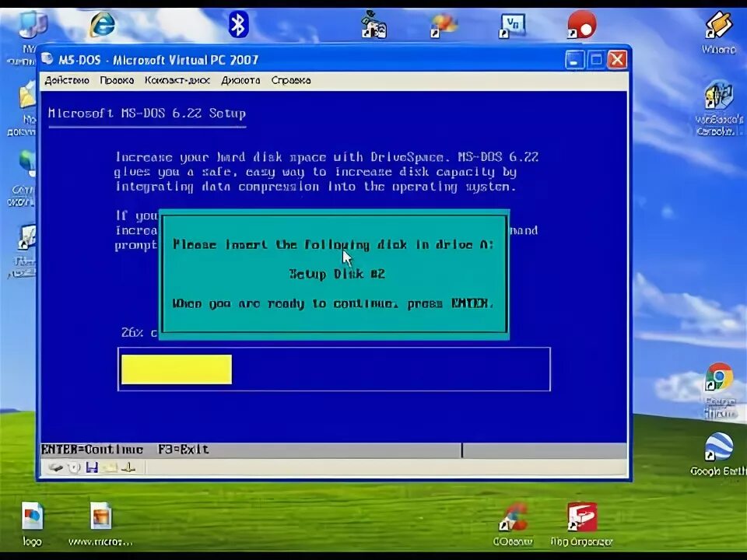Image resolution: width=747 pixels, height=560 pixels.
Task: Close the MS-DOS Virtual PC window
Action: (617, 60)
